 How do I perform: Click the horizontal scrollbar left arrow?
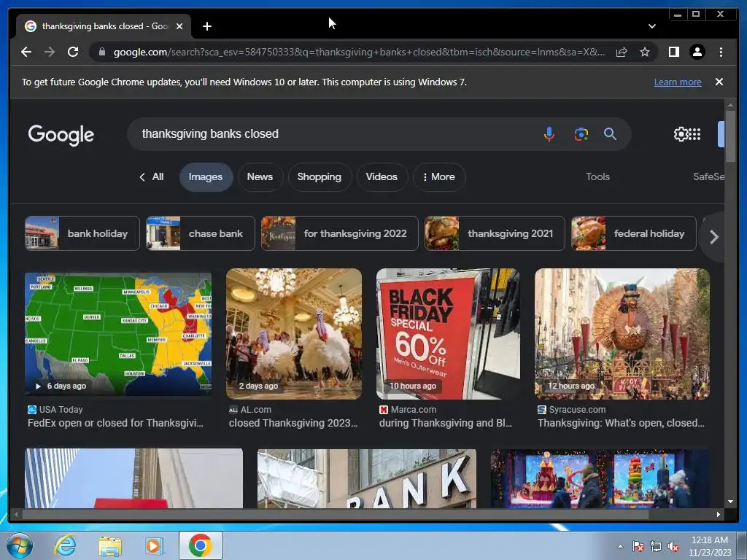17,514
